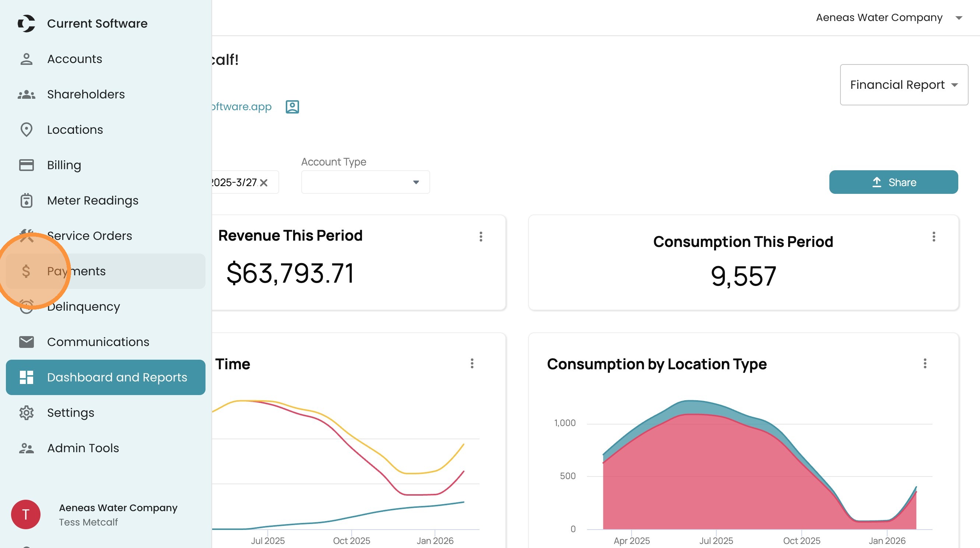
Task: Go to Meter Readings in sidebar
Action: coord(92,200)
